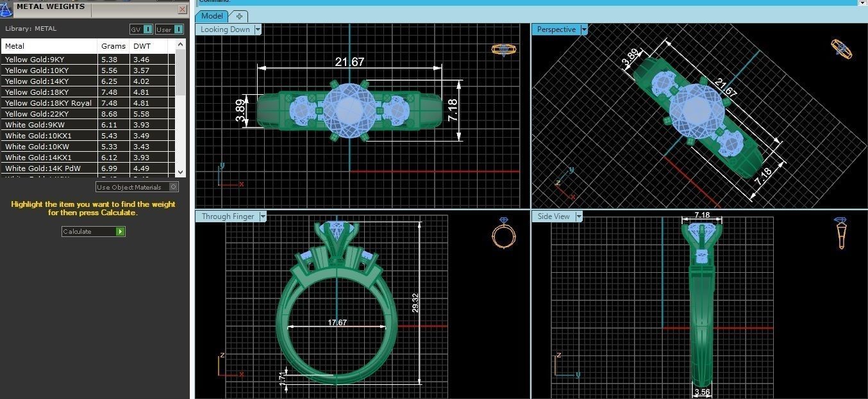Image resolution: width=868 pixels, height=399 pixels.
Task: Click scroll down arrow in metal list
Action: tap(180, 172)
